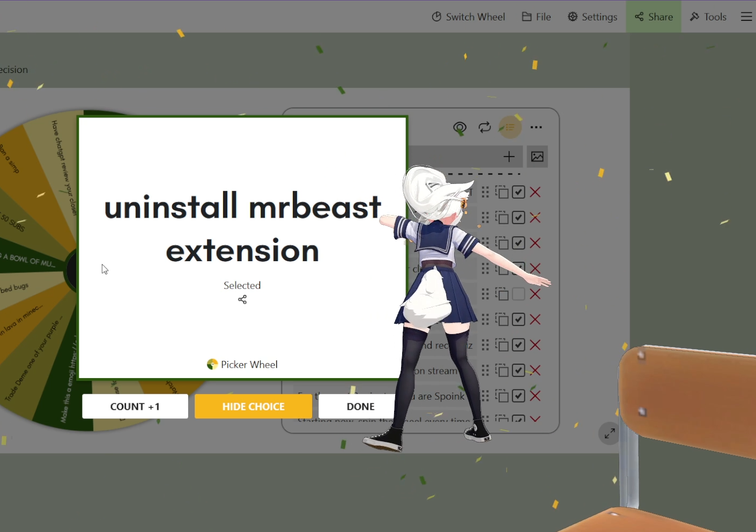The width and height of the screenshot is (756, 532).
Task: Click the drag handle of the 'nd rec' row
Action: [x=485, y=345]
